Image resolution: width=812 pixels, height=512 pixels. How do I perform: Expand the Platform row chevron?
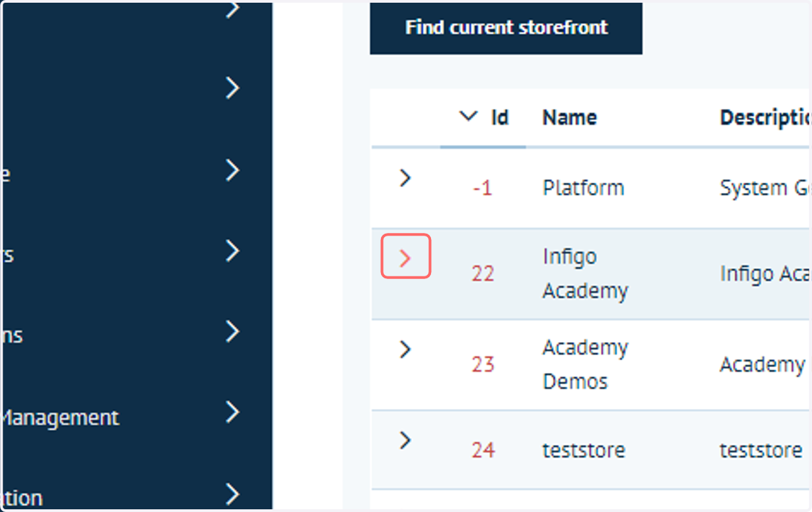click(x=405, y=179)
